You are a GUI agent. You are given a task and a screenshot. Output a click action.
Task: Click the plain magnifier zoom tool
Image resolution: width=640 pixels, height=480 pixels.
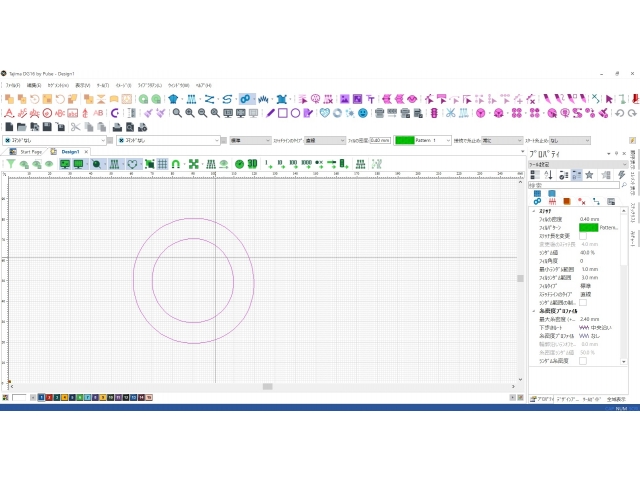[x=177, y=113]
